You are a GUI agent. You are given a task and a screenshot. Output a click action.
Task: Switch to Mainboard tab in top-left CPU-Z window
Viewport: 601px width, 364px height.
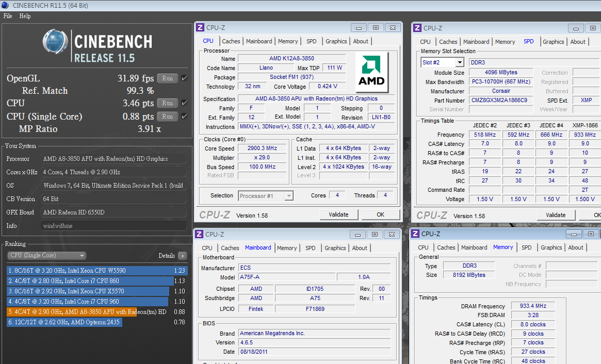coord(259,41)
